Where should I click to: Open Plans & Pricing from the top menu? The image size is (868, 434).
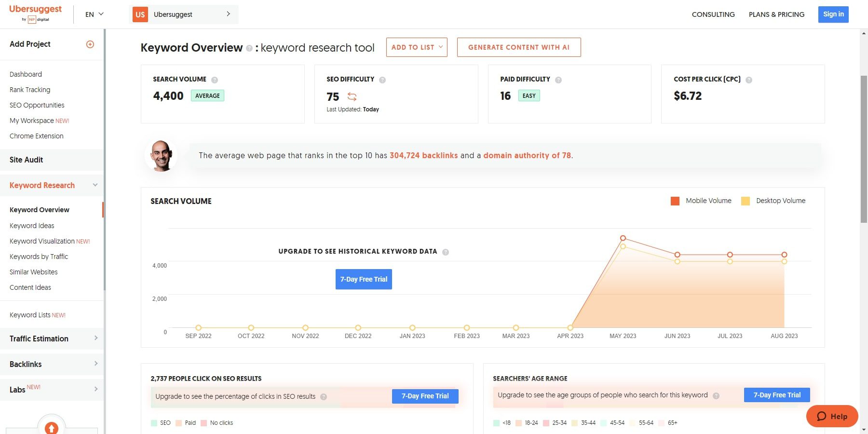(x=776, y=14)
